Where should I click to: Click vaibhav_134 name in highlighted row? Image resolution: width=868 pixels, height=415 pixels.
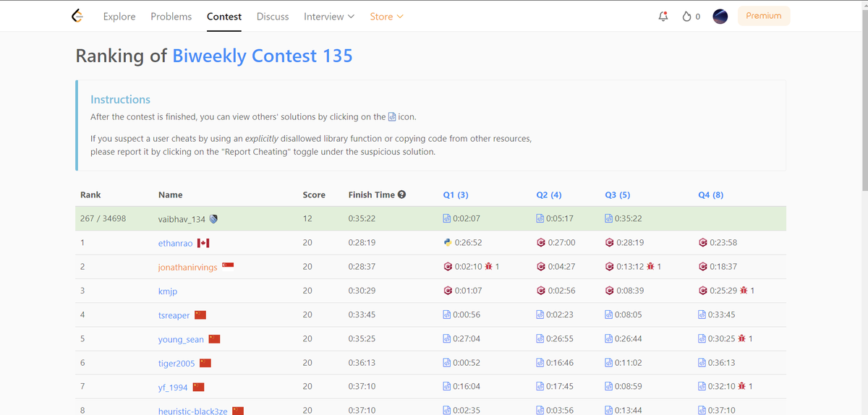182,219
